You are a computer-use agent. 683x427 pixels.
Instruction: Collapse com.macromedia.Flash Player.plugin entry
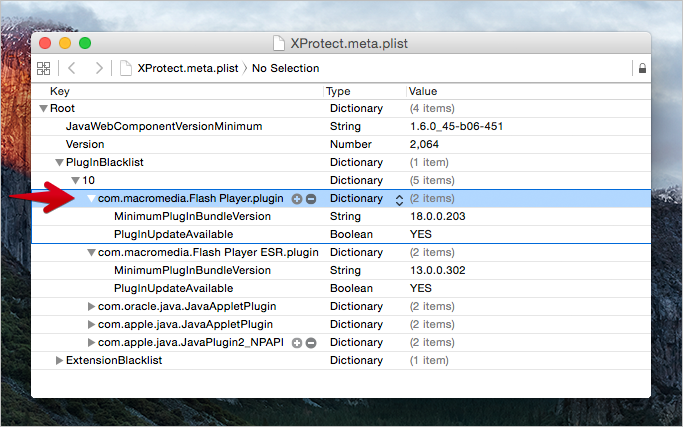(x=91, y=199)
